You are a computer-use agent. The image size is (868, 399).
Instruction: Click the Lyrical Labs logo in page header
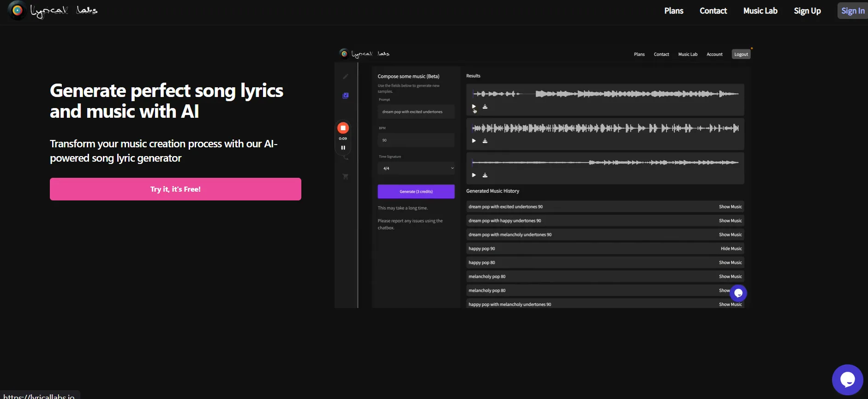pos(53,10)
